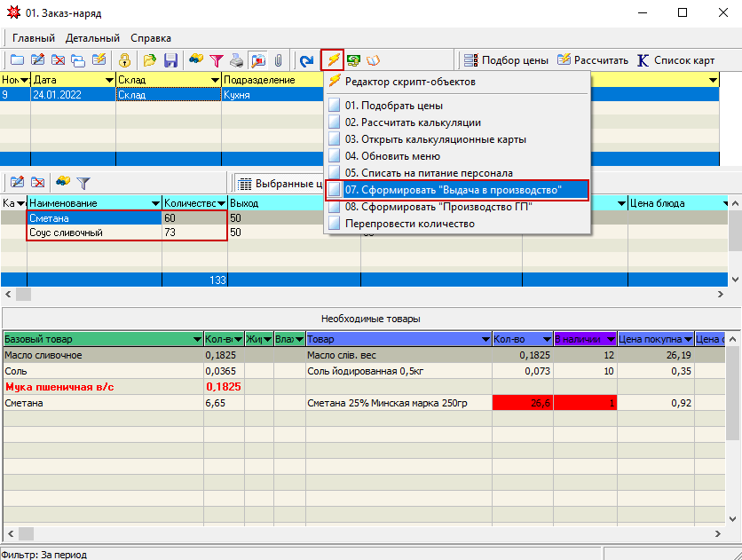Screen dimensions: 742x560
Task: Click the lightning bolt scripts toolbar icon
Action: [x=333, y=60]
